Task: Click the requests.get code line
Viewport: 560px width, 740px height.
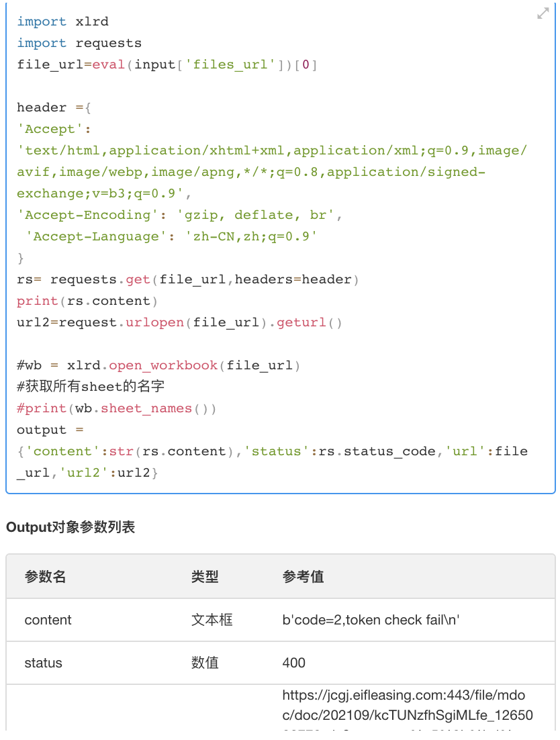Action: (x=188, y=279)
